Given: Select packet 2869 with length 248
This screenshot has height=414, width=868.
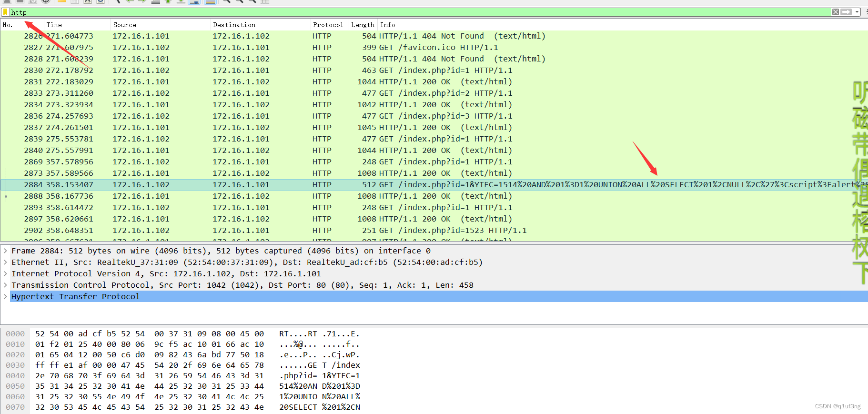Looking at the screenshot, I should pos(434,162).
